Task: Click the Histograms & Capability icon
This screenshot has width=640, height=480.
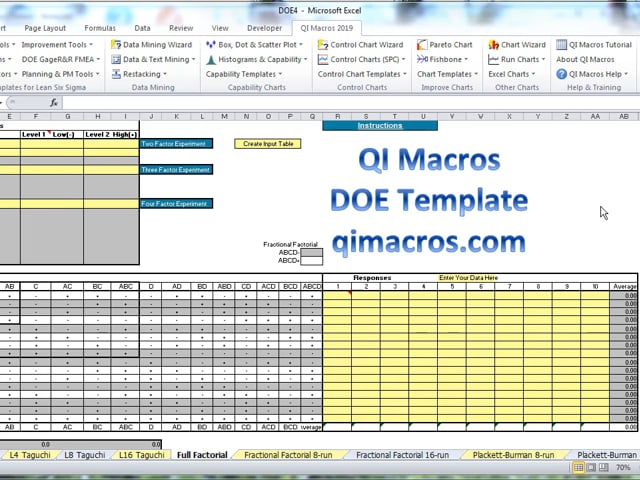Action: click(x=211, y=60)
